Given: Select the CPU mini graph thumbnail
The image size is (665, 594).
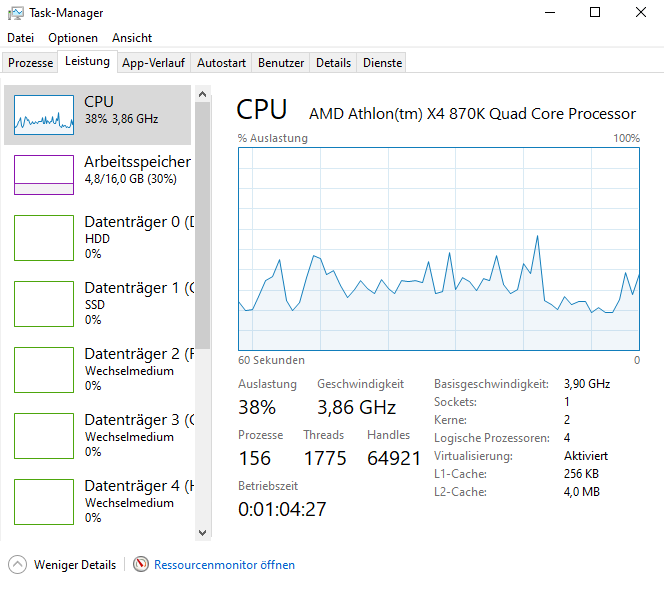Looking at the screenshot, I should 44,115.
